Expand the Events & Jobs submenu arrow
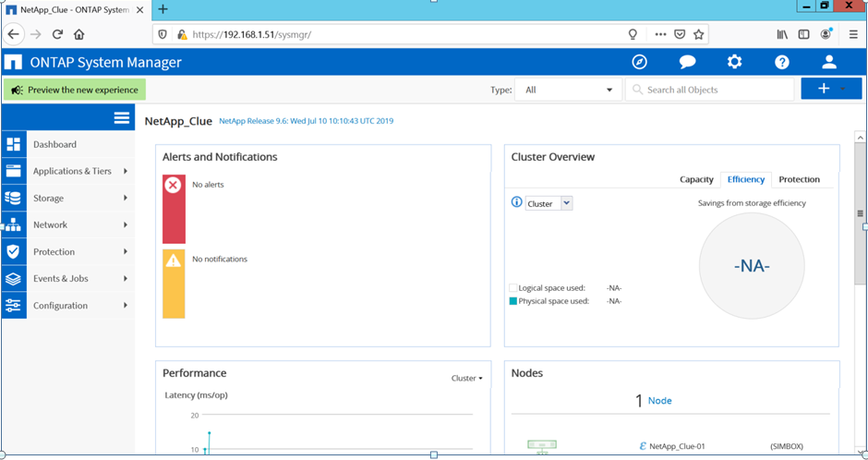This screenshot has width=868, height=460. point(126,278)
